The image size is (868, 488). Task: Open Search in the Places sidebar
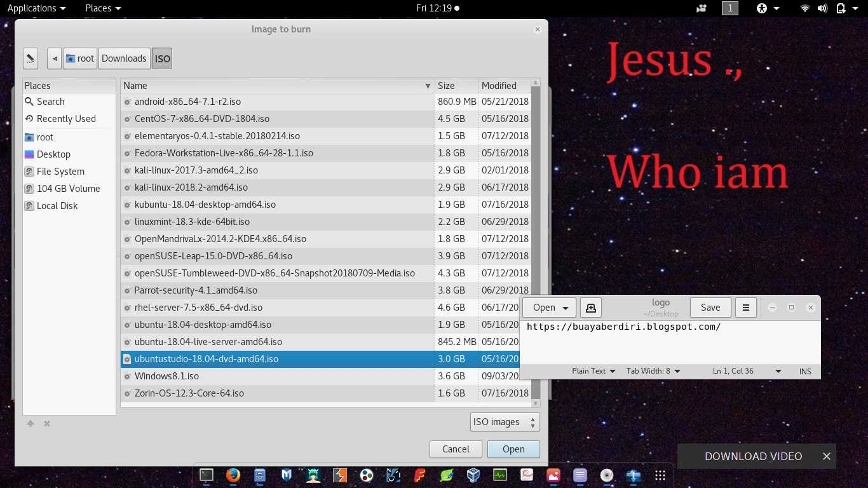click(69, 102)
